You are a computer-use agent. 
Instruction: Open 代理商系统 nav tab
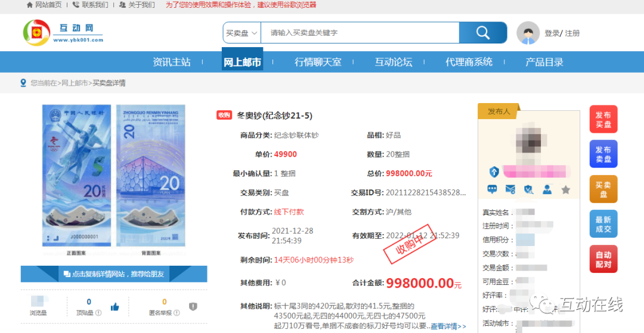coord(469,63)
